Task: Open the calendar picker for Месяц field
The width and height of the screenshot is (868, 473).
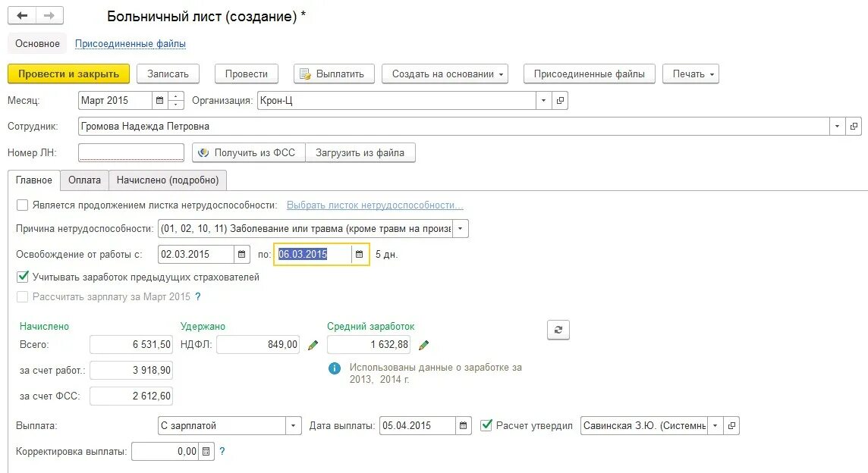Action: (159, 100)
